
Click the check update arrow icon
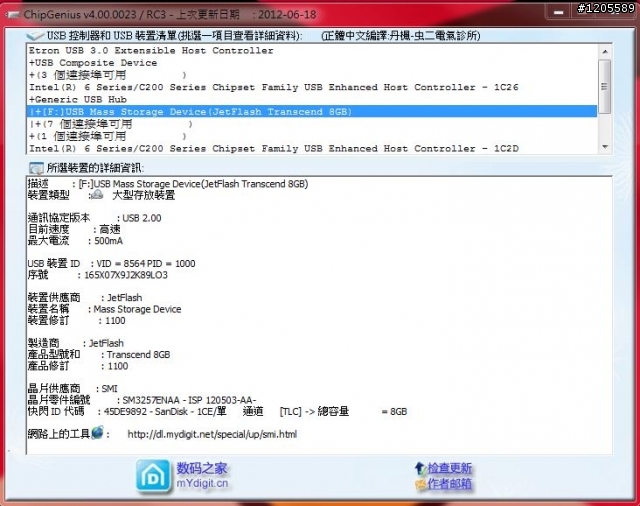[420, 468]
